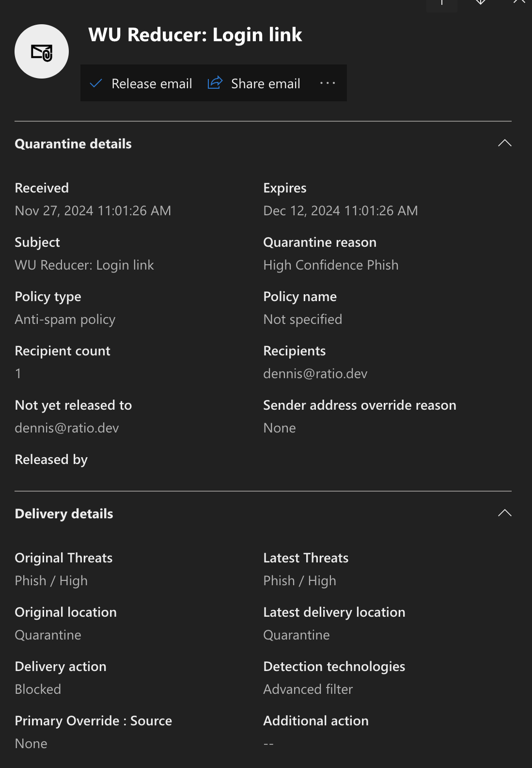The image size is (532, 768).
Task: Click the recipient address under Recipients
Action: 315,374
